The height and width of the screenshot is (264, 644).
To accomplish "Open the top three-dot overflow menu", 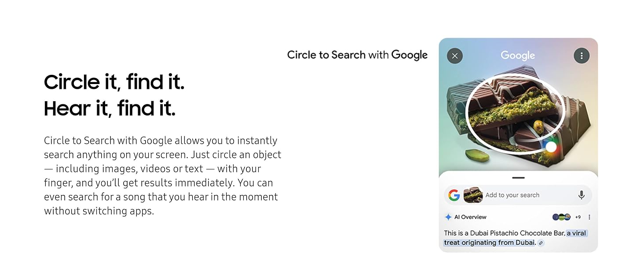I will coord(582,56).
